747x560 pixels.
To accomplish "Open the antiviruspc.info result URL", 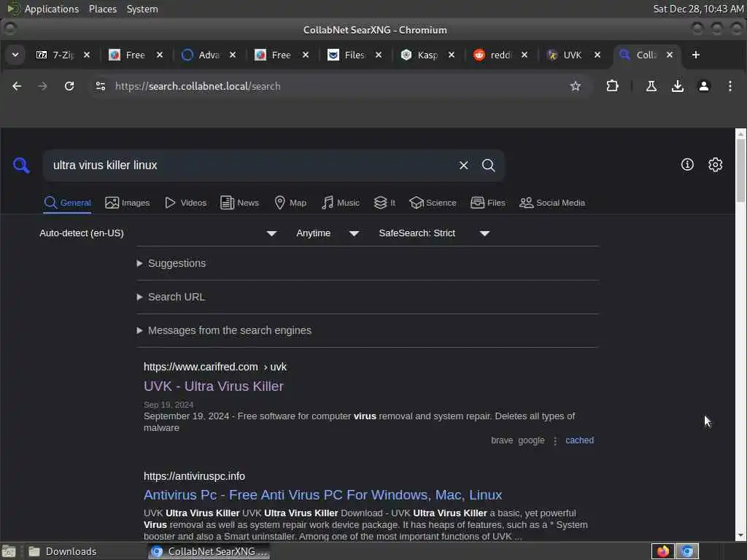I will click(194, 476).
